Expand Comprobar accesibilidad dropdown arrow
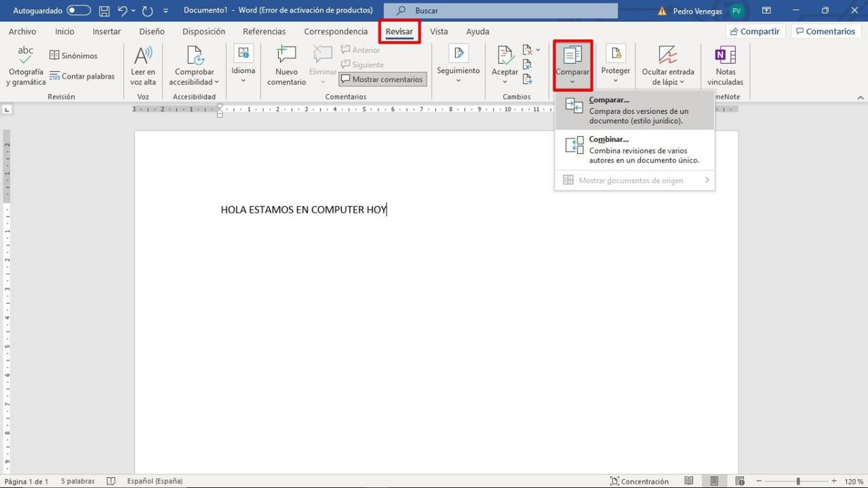 [217, 82]
